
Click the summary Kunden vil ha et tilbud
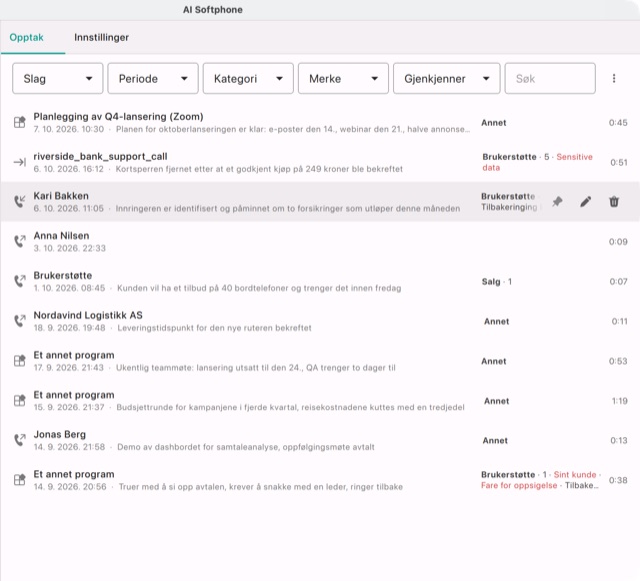(259, 288)
